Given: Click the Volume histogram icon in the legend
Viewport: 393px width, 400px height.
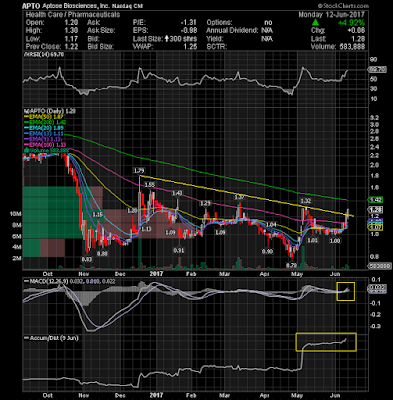Looking at the screenshot, I should [x=25, y=150].
